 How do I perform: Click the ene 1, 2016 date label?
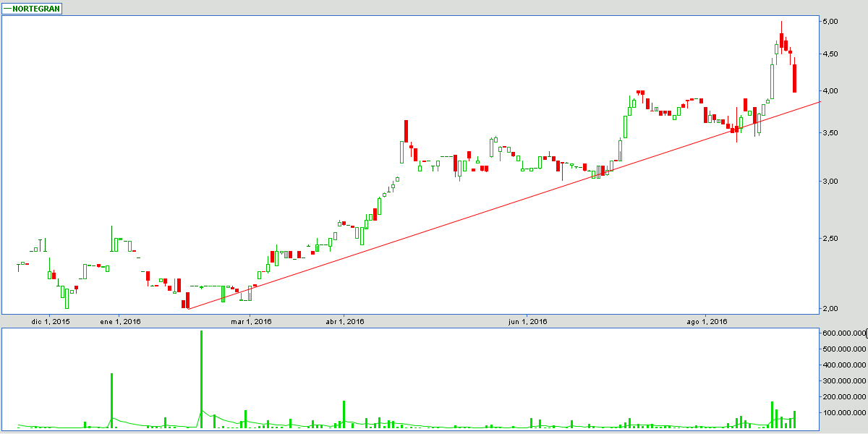[120, 321]
